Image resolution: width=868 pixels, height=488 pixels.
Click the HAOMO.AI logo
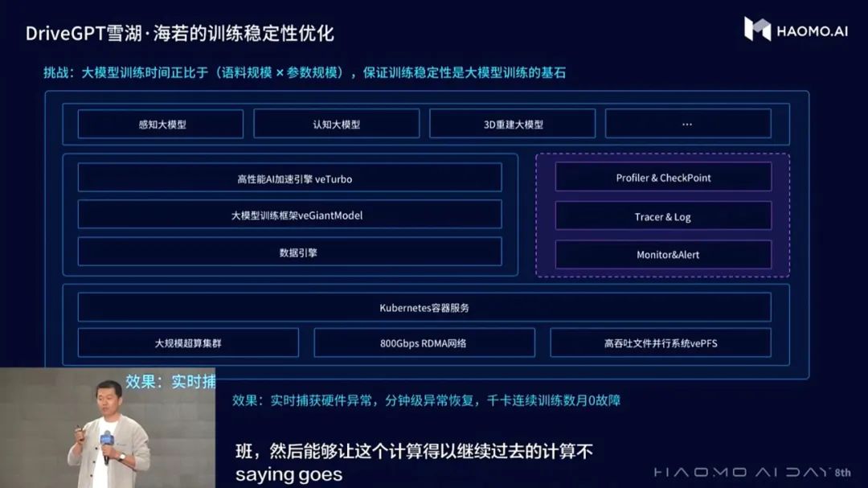point(796,30)
